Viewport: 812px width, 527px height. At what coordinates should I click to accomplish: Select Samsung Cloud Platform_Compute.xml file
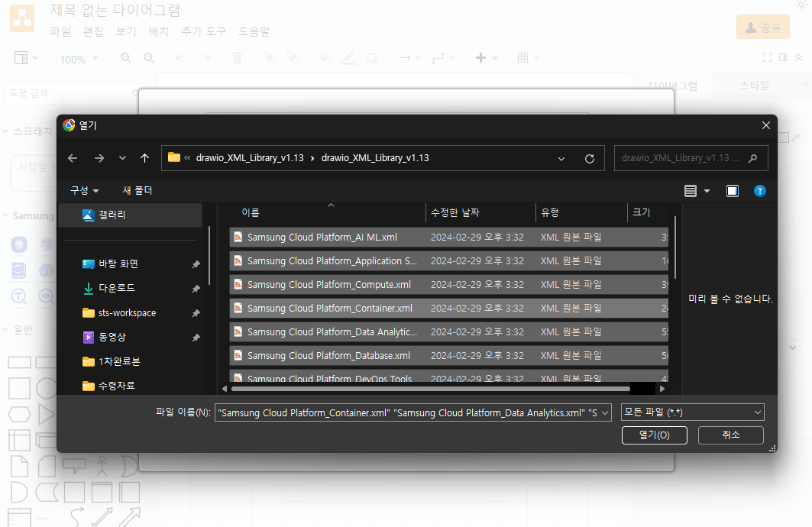449,285
